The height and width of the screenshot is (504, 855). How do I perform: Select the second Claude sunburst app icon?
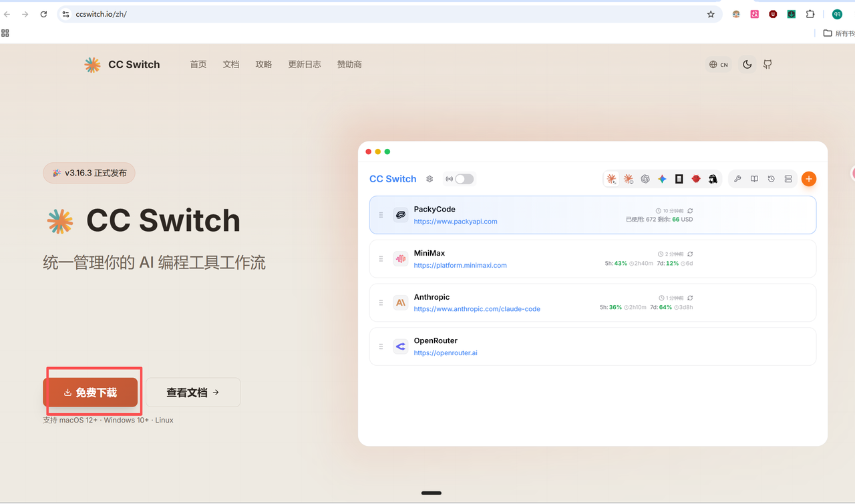tap(629, 179)
